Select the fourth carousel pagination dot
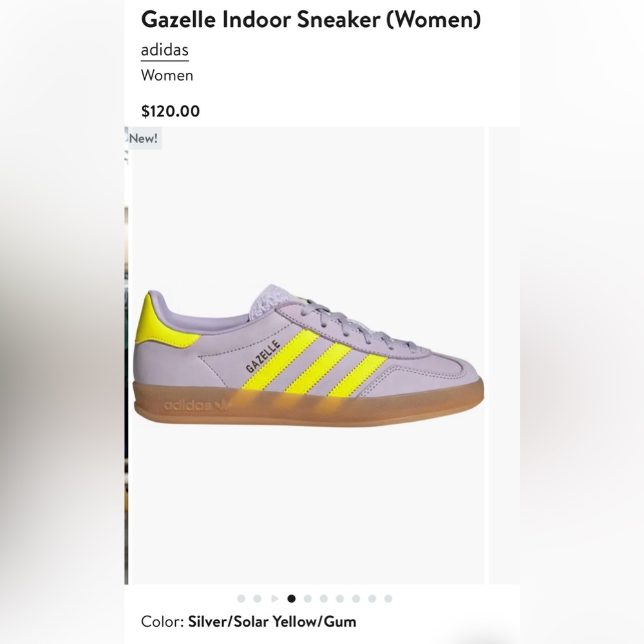 point(308,598)
